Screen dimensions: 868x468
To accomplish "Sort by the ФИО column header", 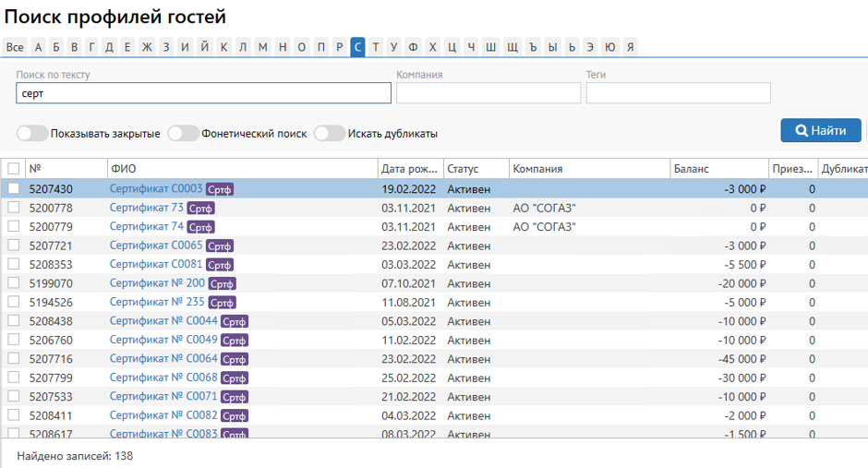I will click(124, 169).
